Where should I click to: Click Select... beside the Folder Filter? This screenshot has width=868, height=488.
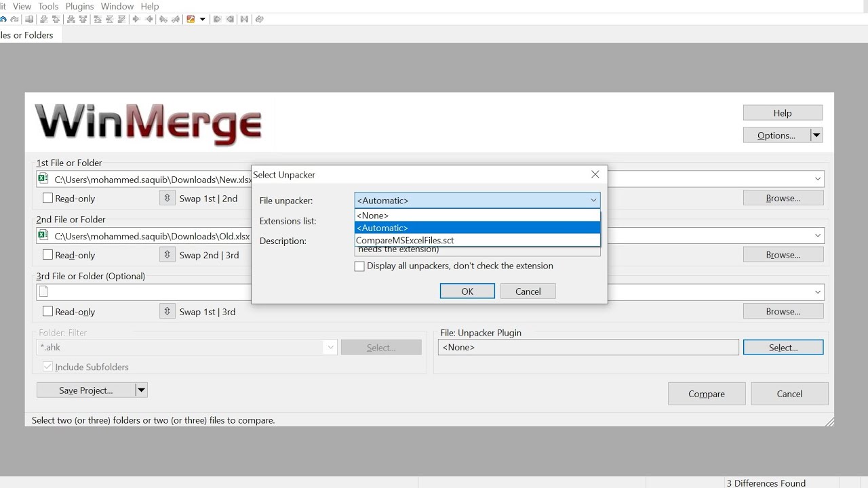(x=381, y=347)
